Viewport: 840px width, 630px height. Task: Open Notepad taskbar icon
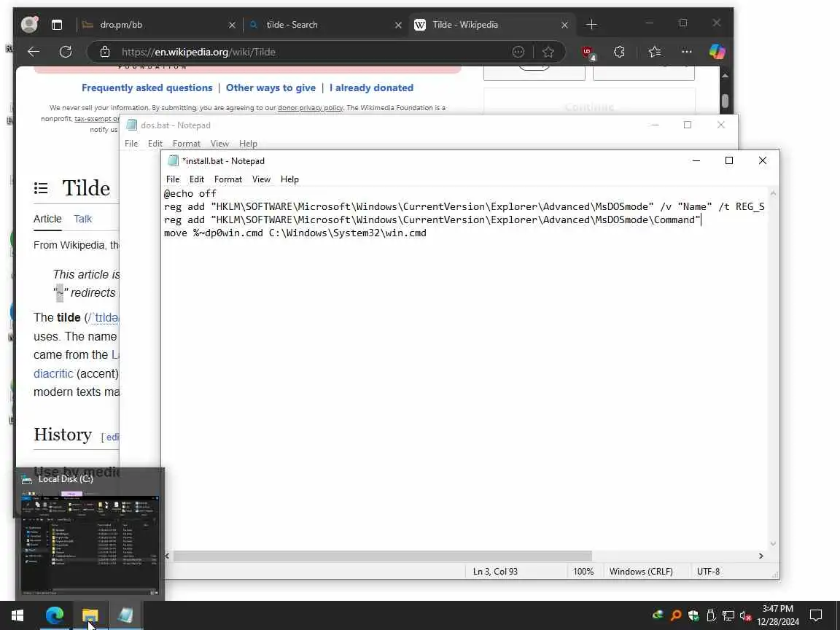click(125, 615)
